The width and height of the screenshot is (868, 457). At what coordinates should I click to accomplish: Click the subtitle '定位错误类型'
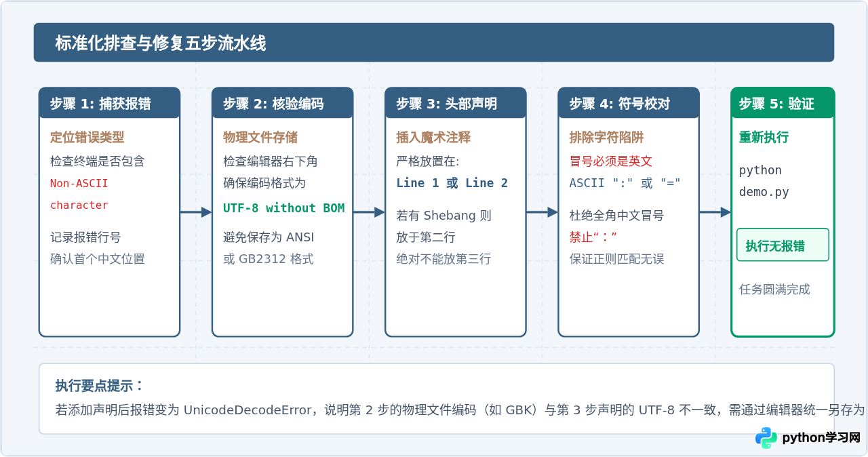click(87, 137)
